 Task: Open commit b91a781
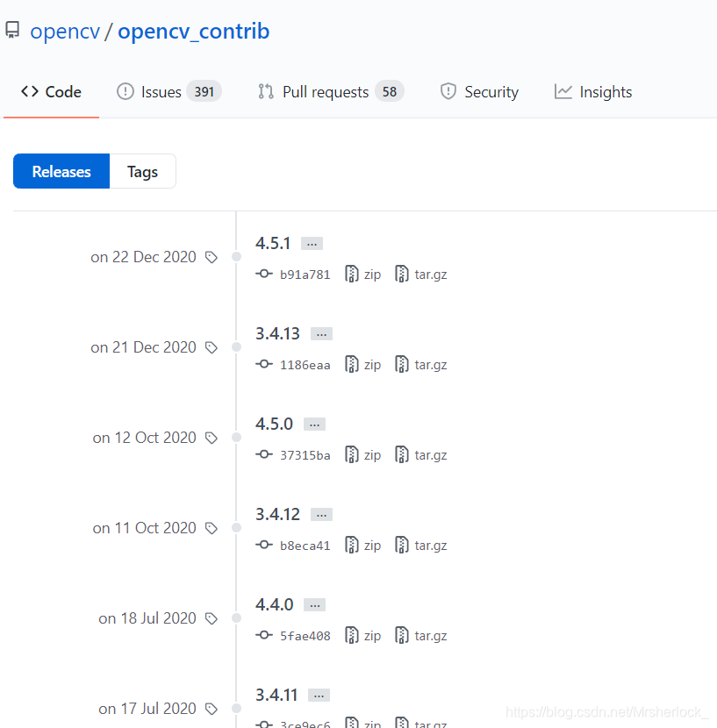[x=305, y=275]
